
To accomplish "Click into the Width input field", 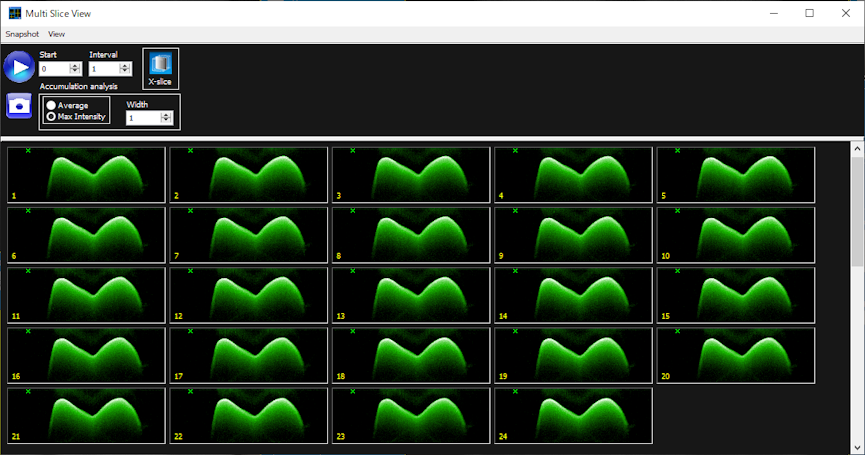I will tap(142, 118).
